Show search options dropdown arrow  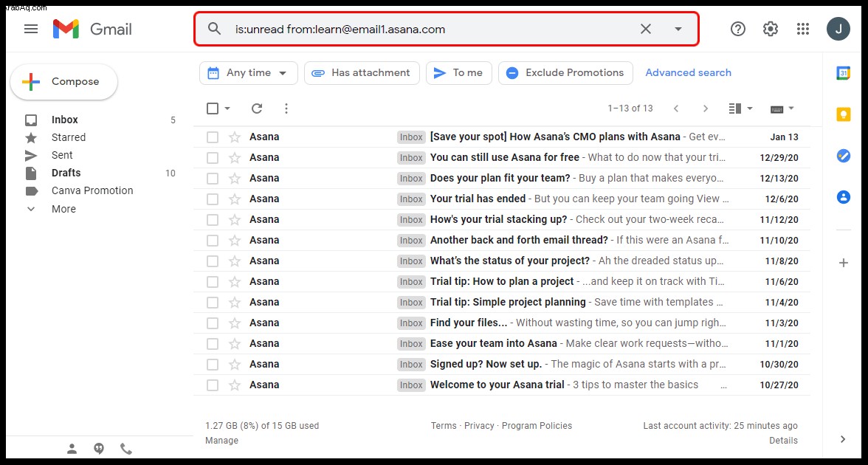[x=678, y=29]
